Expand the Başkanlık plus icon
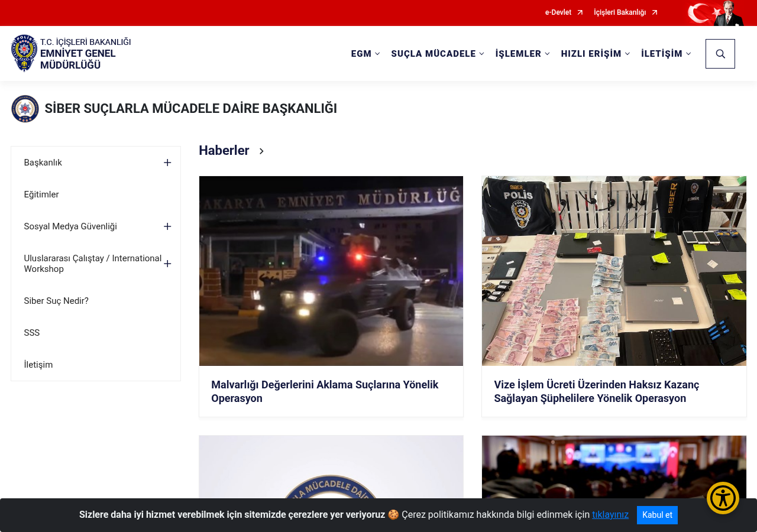The image size is (757, 532). coord(167,163)
